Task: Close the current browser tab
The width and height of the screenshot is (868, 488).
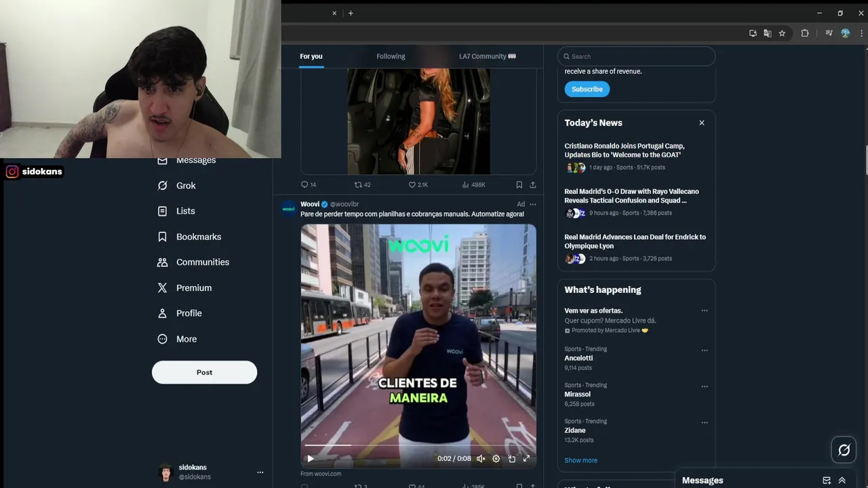Action: click(x=334, y=13)
